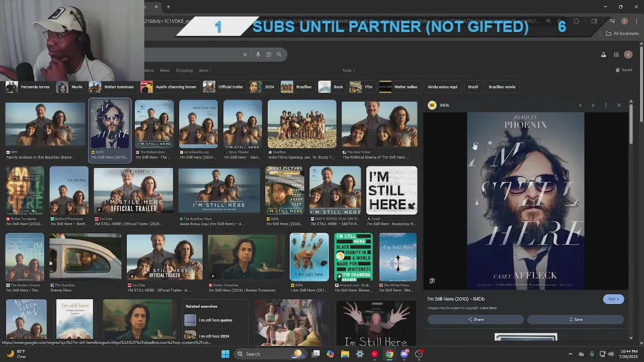Viewport: 644px width, 362px height.
Task: Search inside image with lens icon on poster
Action: (x=432, y=281)
